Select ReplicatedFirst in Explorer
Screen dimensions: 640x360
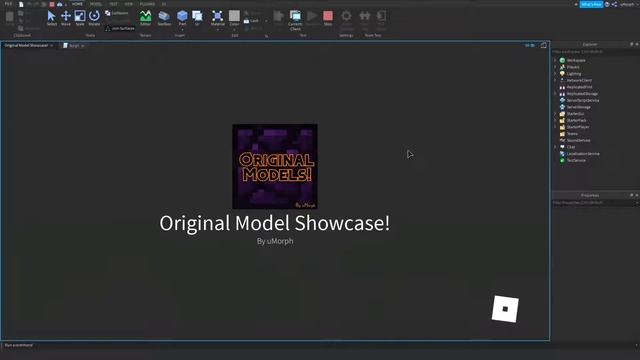(579, 87)
